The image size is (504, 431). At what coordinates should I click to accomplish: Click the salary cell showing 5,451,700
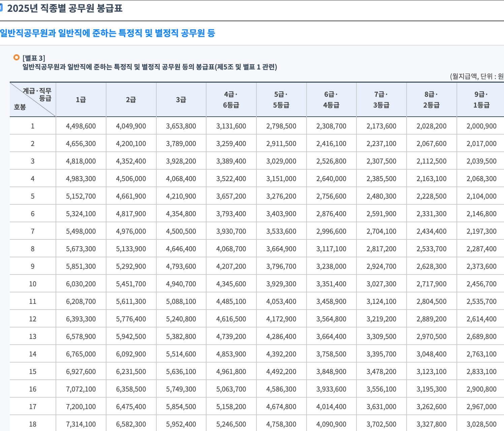131,284
